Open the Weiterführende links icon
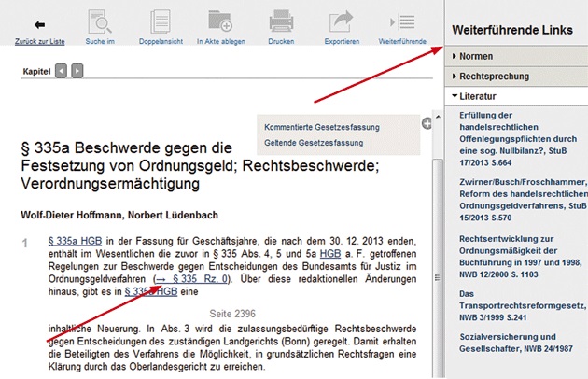This screenshot has width=588, height=379. tap(402, 22)
